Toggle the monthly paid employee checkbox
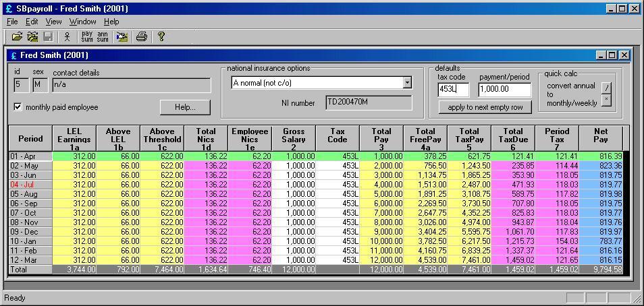The height and width of the screenshot is (306, 644). [x=18, y=107]
